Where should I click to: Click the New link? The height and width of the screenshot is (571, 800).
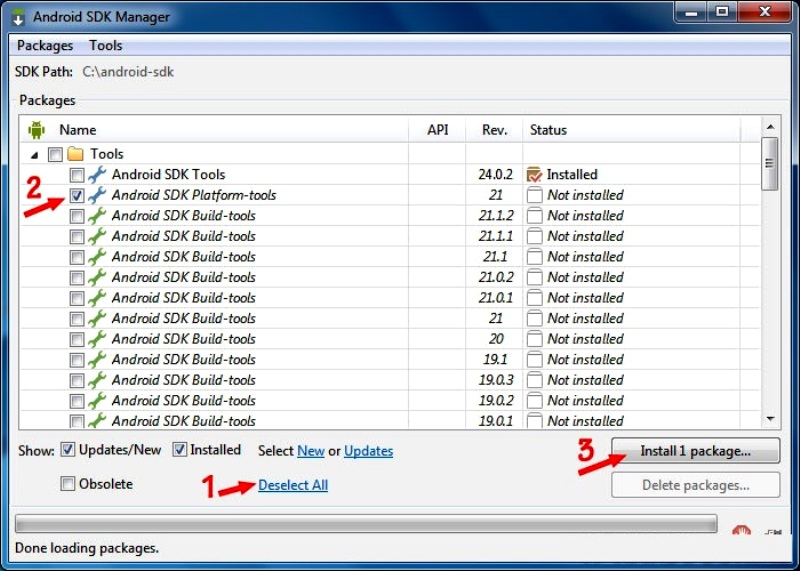pyautogui.click(x=311, y=451)
